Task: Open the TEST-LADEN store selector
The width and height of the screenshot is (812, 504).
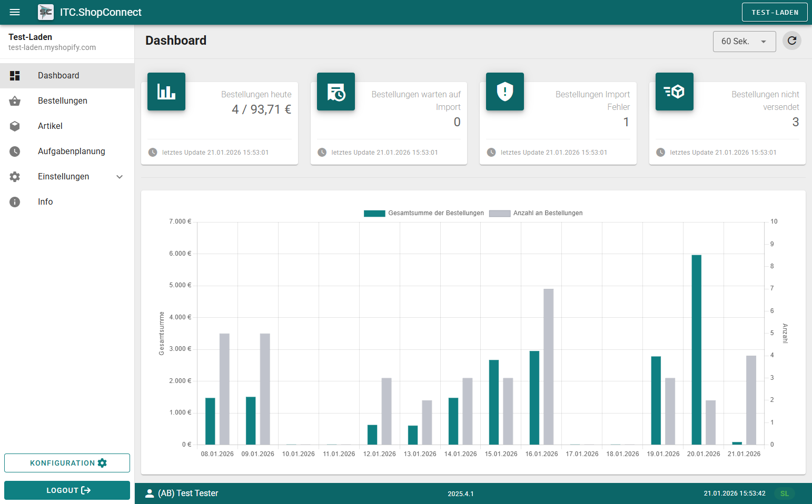Action: point(775,12)
